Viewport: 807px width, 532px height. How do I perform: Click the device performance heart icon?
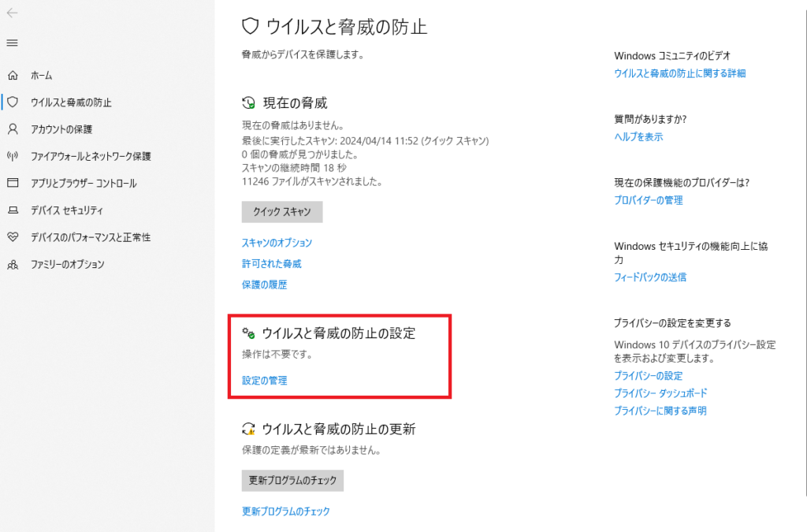(13, 237)
